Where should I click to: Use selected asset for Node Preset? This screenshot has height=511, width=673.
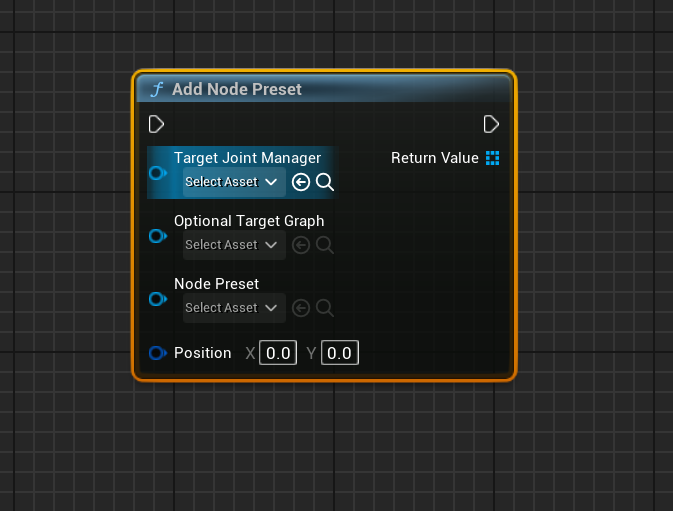click(301, 308)
